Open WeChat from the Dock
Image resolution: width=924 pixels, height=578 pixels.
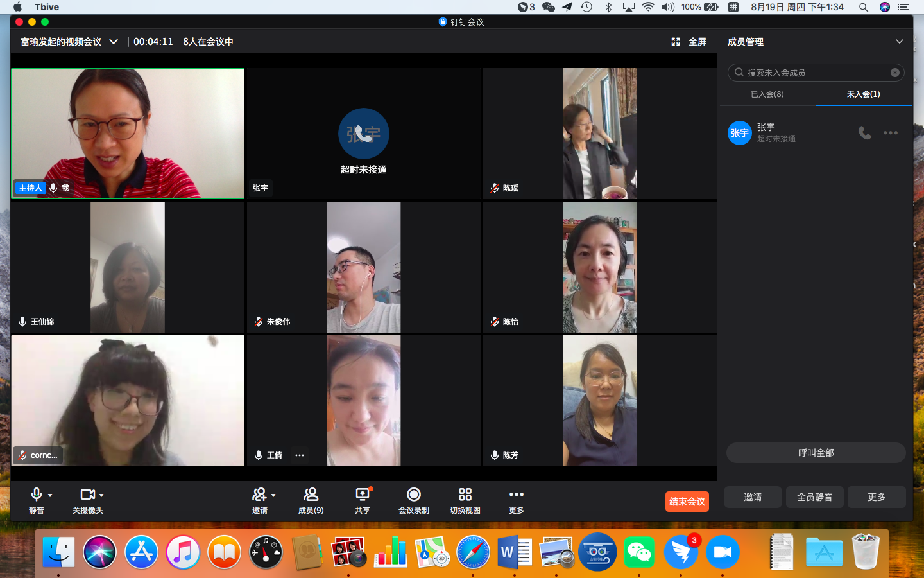pyautogui.click(x=639, y=552)
